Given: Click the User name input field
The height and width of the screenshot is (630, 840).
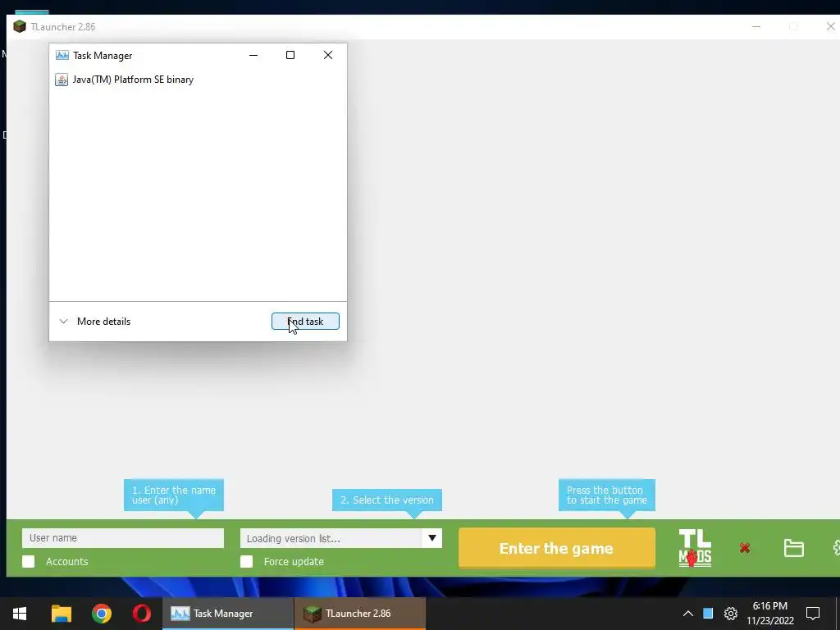Looking at the screenshot, I should (123, 538).
